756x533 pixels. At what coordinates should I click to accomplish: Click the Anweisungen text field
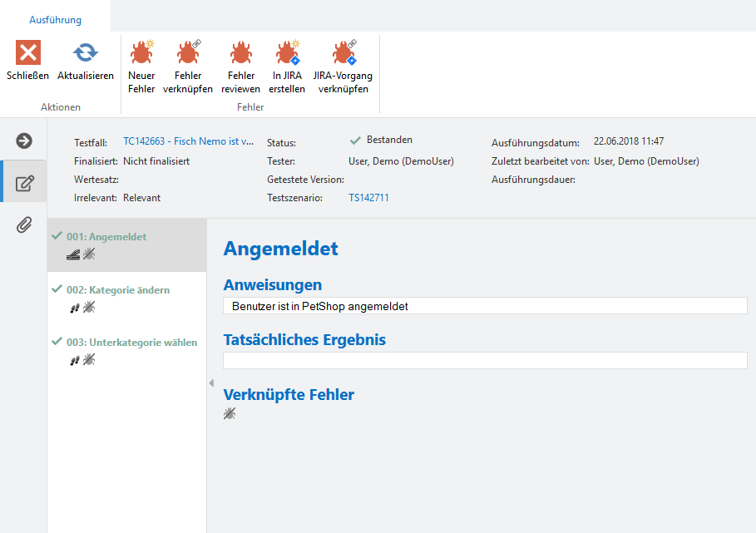point(485,306)
